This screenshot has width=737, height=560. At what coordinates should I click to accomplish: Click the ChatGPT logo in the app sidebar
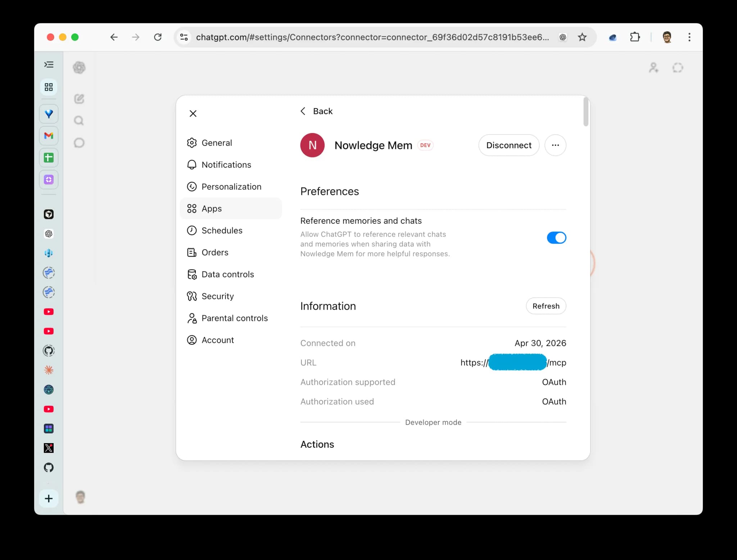[79, 67]
